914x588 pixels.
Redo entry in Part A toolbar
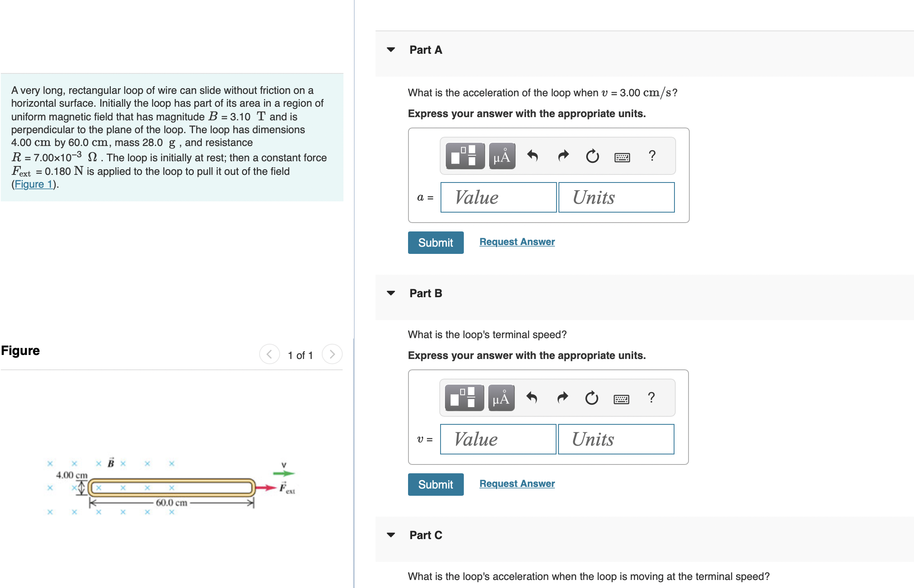563,156
